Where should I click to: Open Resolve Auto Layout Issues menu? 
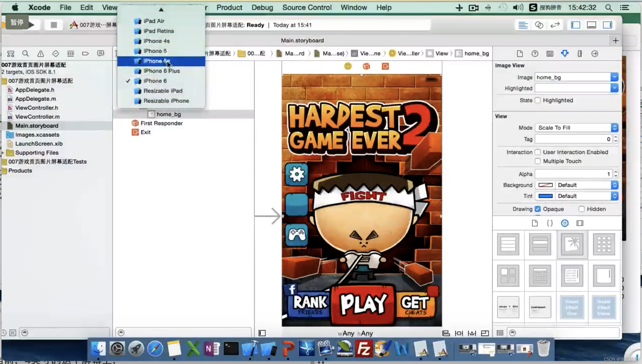(472, 333)
